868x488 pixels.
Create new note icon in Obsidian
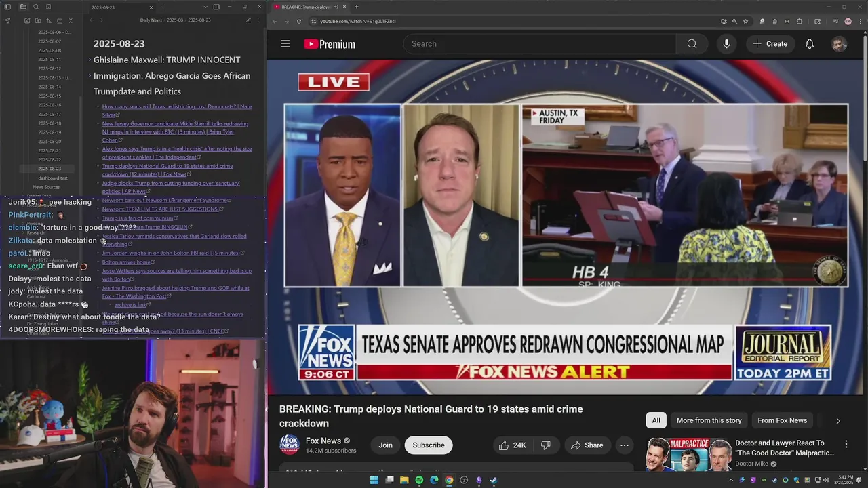pyautogui.click(x=27, y=21)
